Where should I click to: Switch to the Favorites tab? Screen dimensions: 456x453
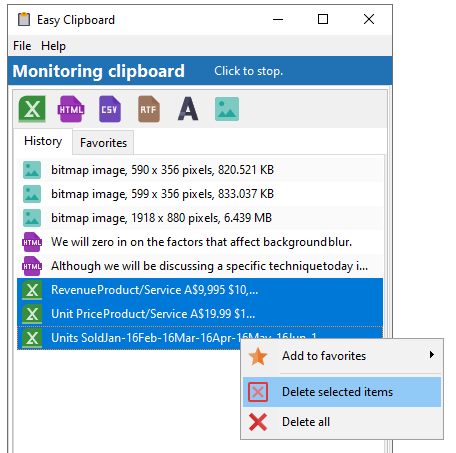pos(103,143)
